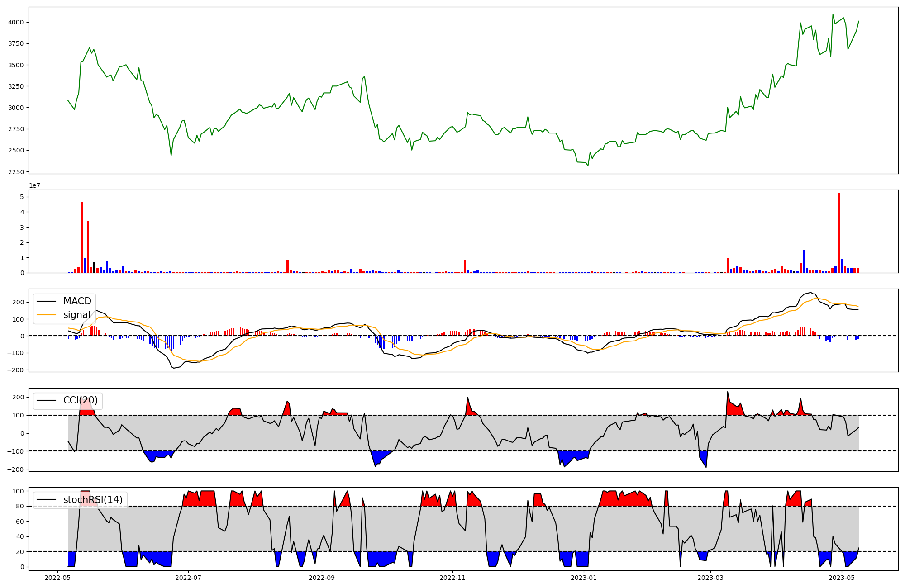Click the orange signal line swatch in the legend
905x588 pixels.
(46, 315)
